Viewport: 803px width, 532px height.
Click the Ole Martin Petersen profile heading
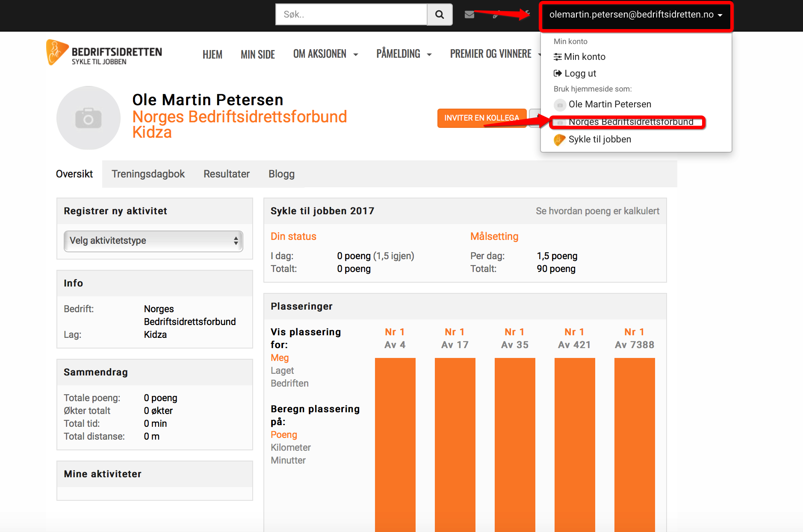pos(208,100)
